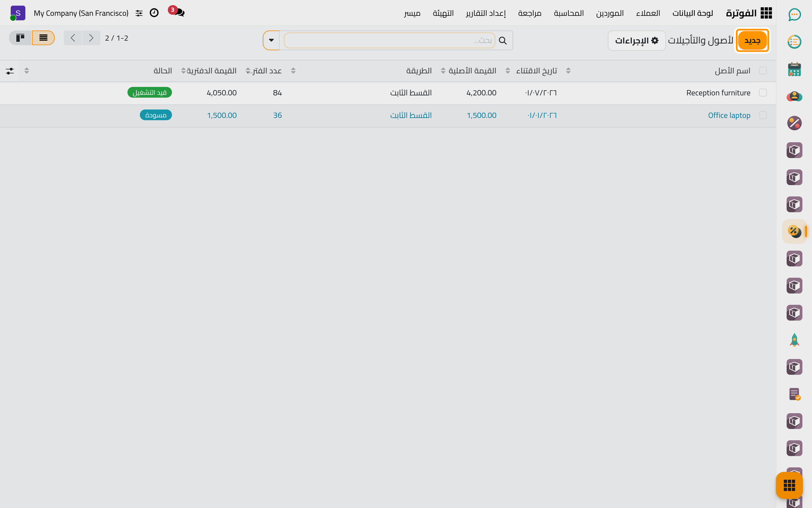
Task: Sort by عدد الفترات column
Action: (267, 71)
